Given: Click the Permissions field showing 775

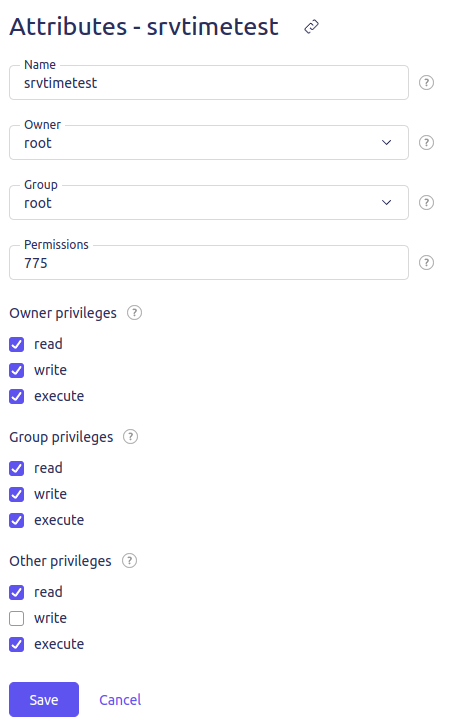Looking at the screenshot, I should 209,262.
